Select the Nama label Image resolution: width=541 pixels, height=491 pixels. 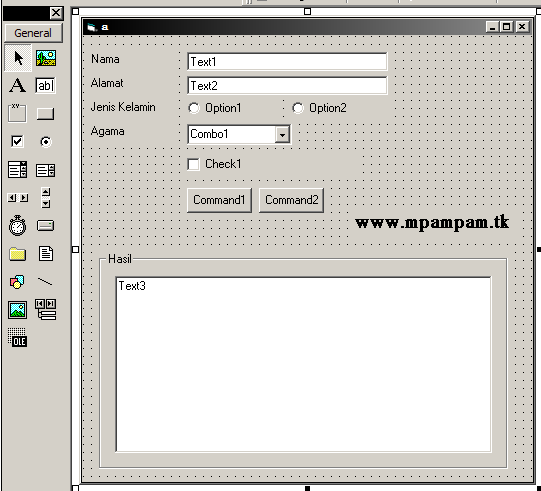click(x=106, y=59)
